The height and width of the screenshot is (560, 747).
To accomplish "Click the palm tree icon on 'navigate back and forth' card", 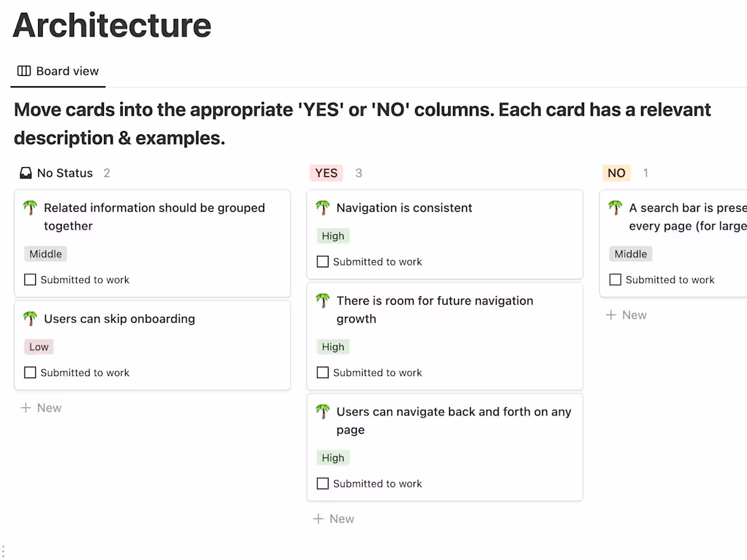I will click(x=323, y=411).
